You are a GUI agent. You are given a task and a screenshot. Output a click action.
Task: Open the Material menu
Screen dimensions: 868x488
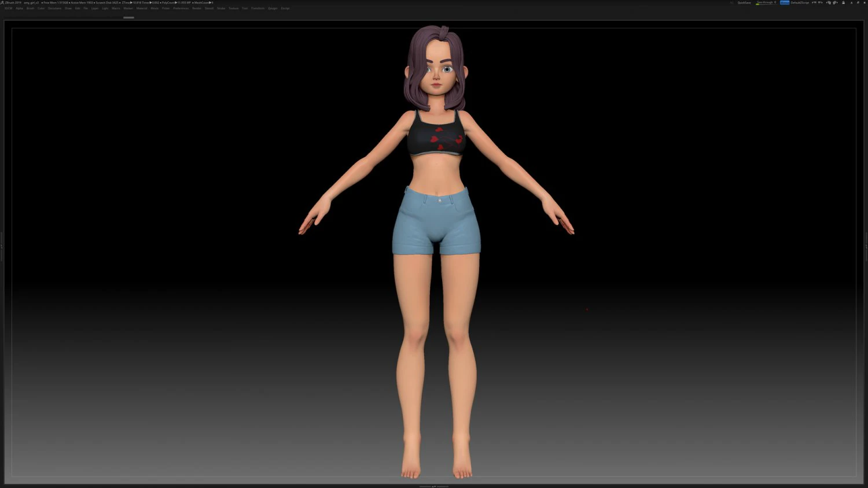[x=142, y=8]
